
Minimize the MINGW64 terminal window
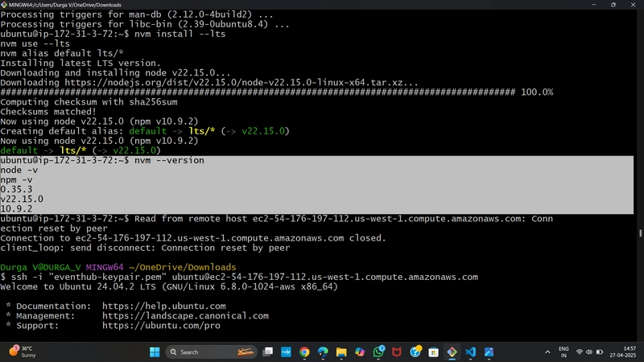594,5
